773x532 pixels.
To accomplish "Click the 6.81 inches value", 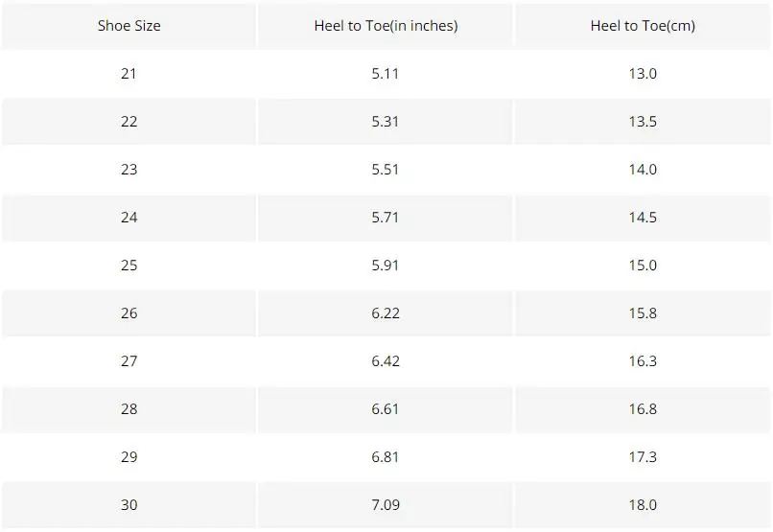I will [385, 457].
